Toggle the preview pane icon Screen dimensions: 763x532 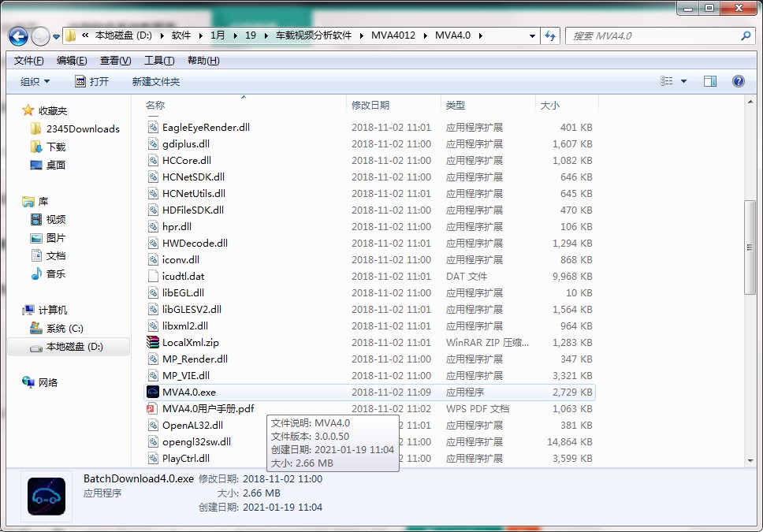tap(710, 81)
